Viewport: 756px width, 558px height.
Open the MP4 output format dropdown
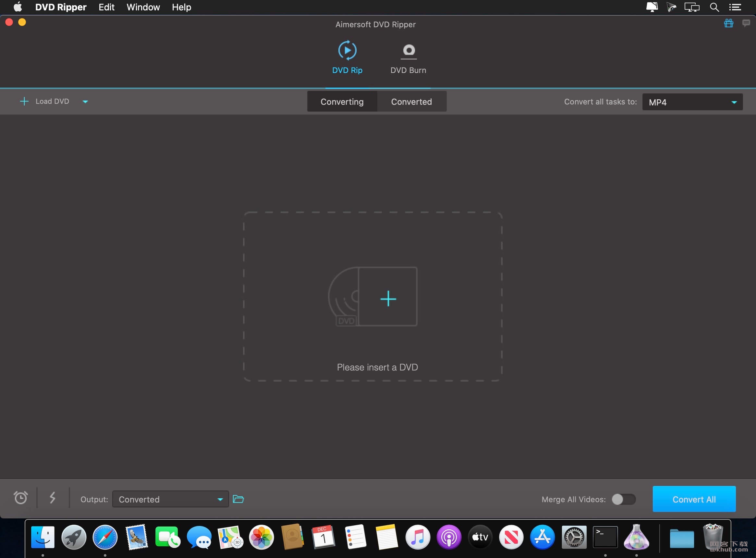coord(692,102)
